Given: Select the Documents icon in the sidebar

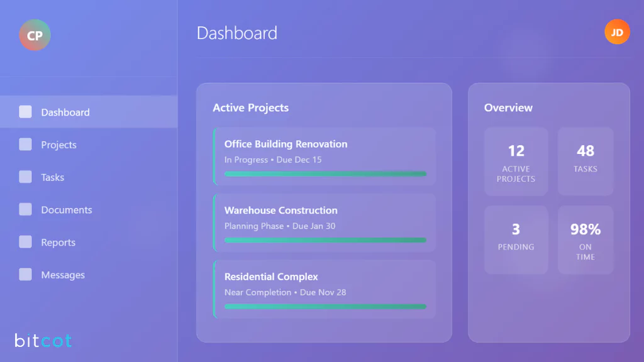Looking at the screenshot, I should click(x=25, y=209).
